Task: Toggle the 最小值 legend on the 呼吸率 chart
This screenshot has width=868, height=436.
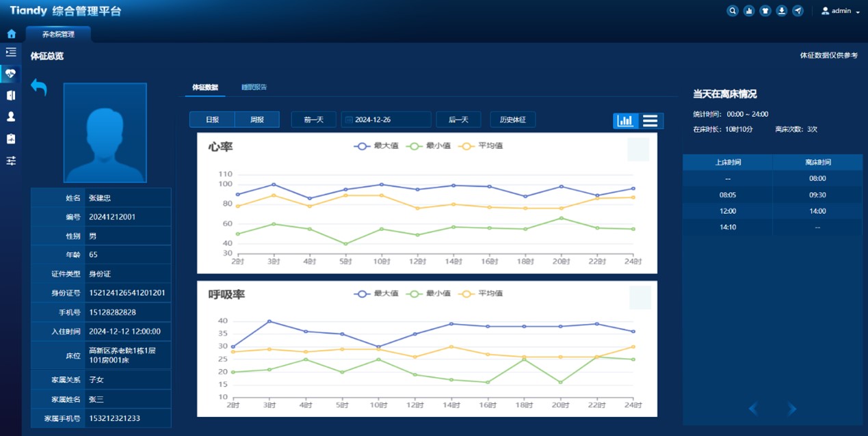Action: 430,293
